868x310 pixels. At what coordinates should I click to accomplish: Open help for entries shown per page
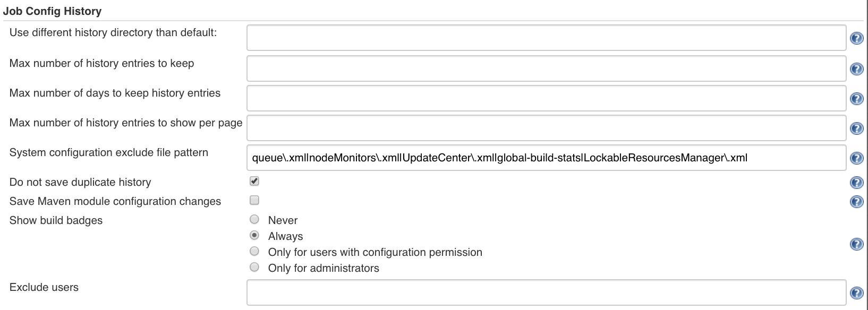point(856,127)
